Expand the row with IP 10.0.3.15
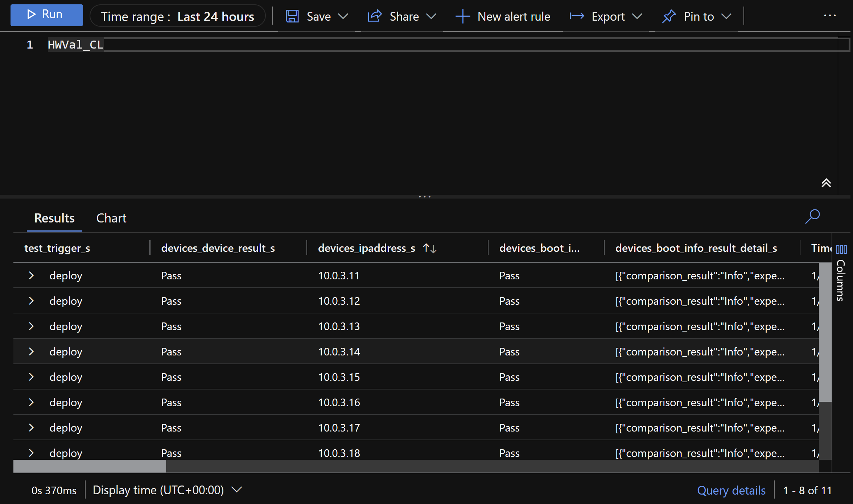 click(31, 377)
